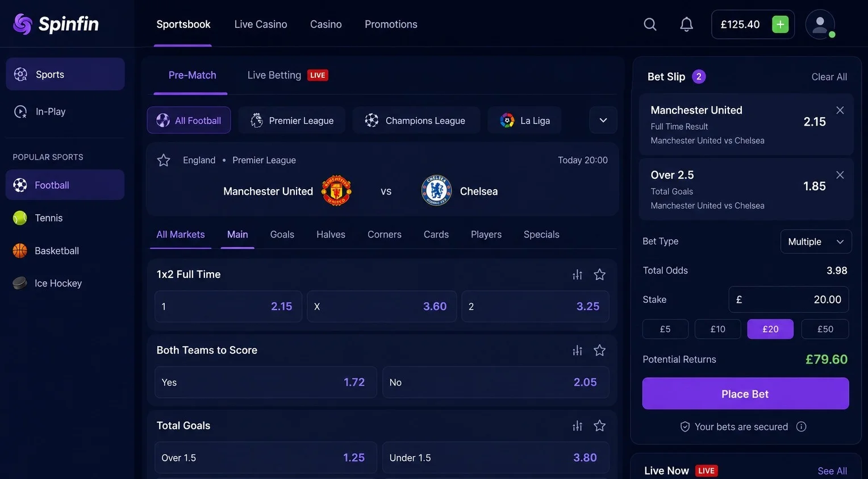Filter by All Football chip
Viewport: 868px width, 479px height.
pyautogui.click(x=189, y=120)
